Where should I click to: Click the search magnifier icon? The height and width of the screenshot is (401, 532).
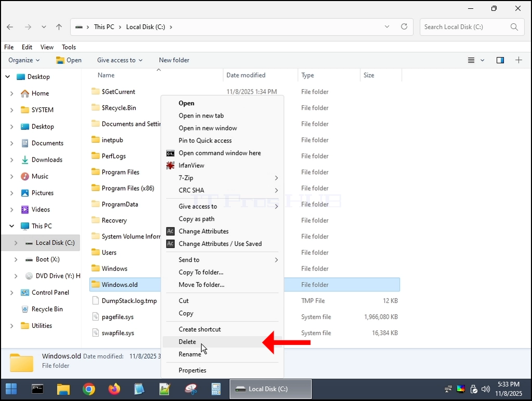click(x=514, y=27)
